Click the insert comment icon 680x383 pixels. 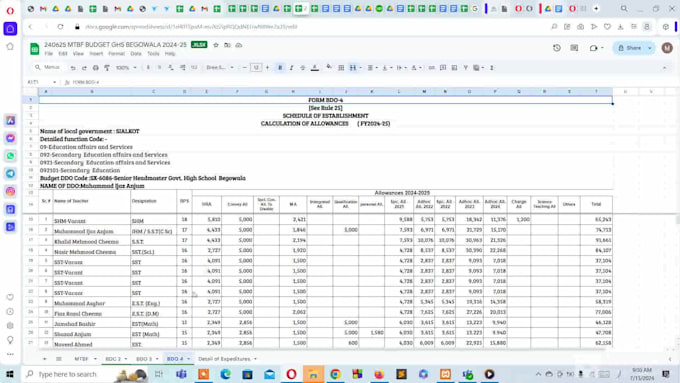pos(443,68)
